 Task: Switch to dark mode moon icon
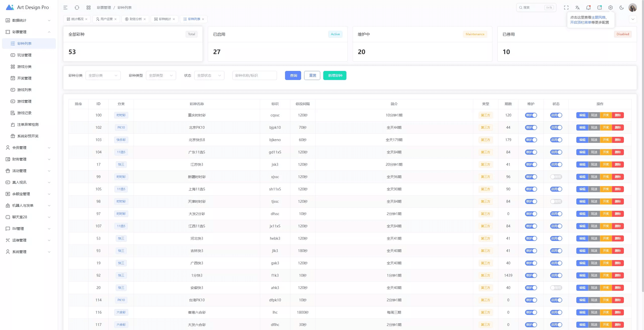point(621,8)
